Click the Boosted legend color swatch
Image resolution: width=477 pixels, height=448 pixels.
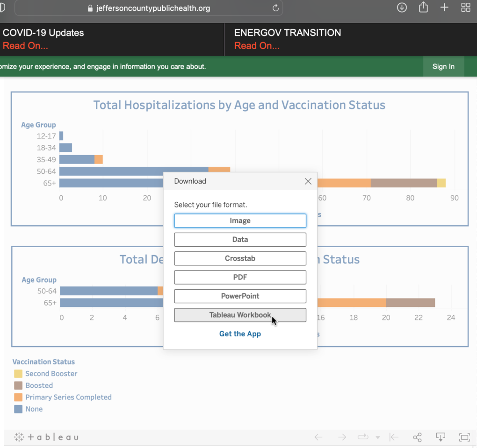18,386
